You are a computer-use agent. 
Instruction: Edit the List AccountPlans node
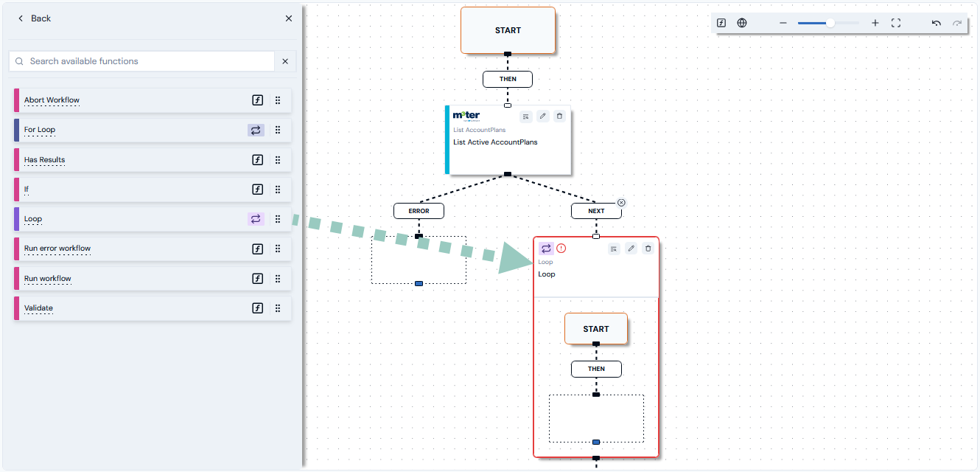pos(542,116)
